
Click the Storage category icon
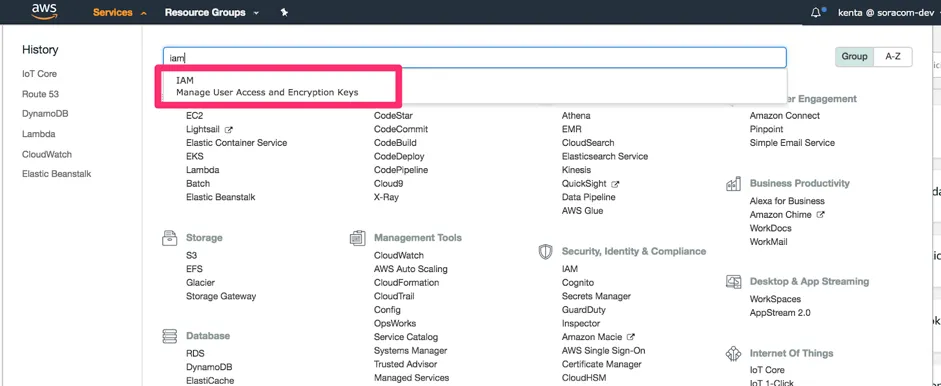[x=170, y=238]
